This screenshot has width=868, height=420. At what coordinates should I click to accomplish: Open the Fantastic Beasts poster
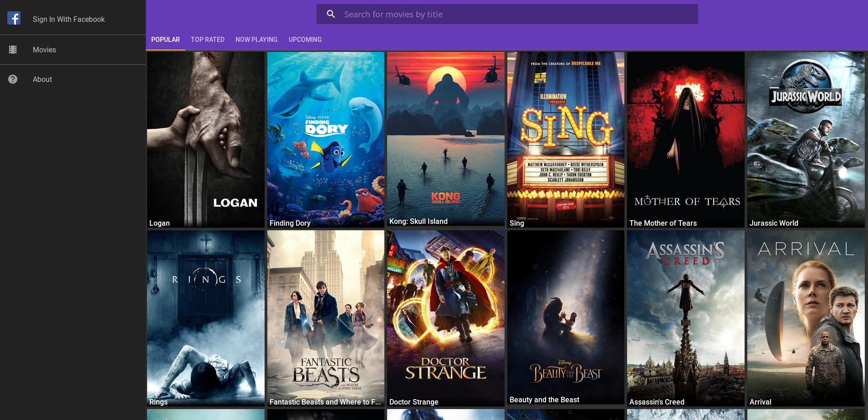[x=326, y=318]
